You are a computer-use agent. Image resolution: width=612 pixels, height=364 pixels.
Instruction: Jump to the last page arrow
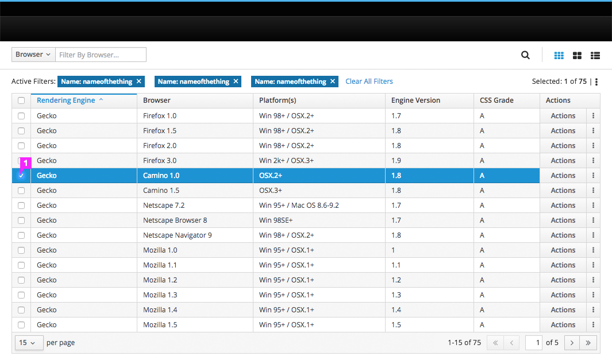(588, 343)
